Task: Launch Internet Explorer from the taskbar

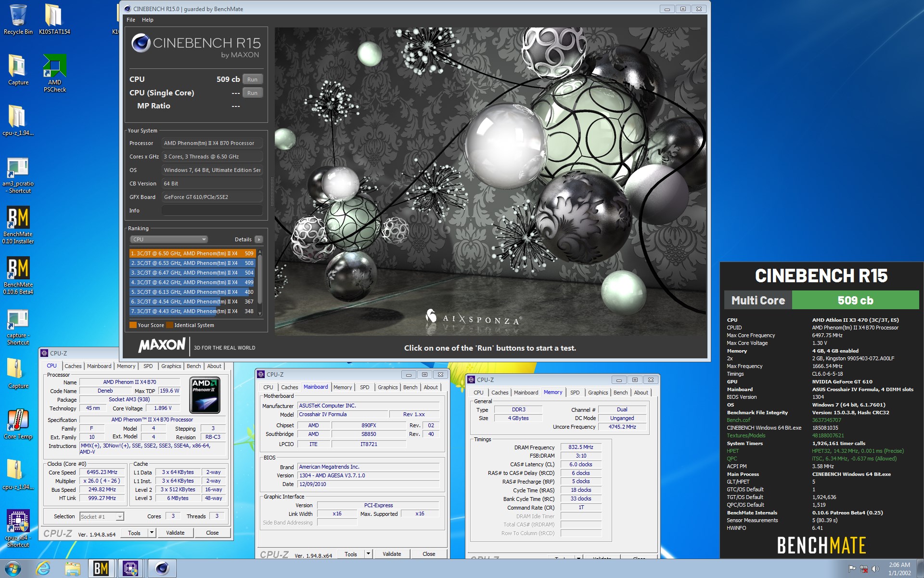Action: (43, 568)
